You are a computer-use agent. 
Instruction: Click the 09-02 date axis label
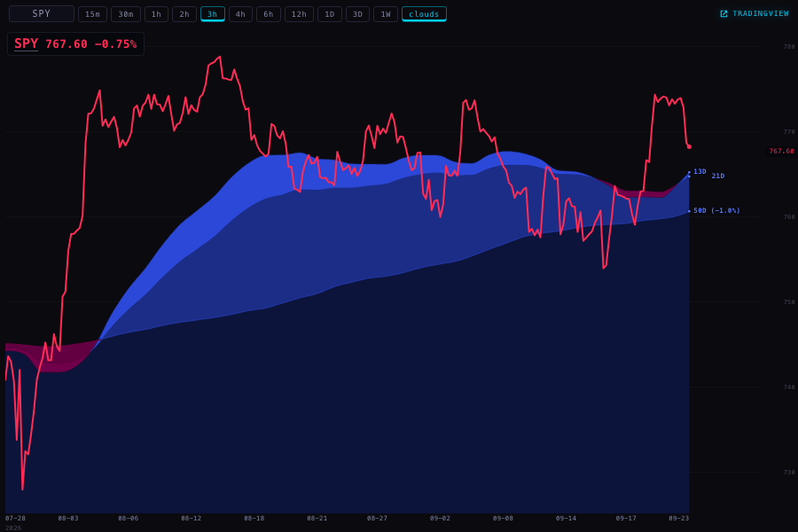click(440, 518)
